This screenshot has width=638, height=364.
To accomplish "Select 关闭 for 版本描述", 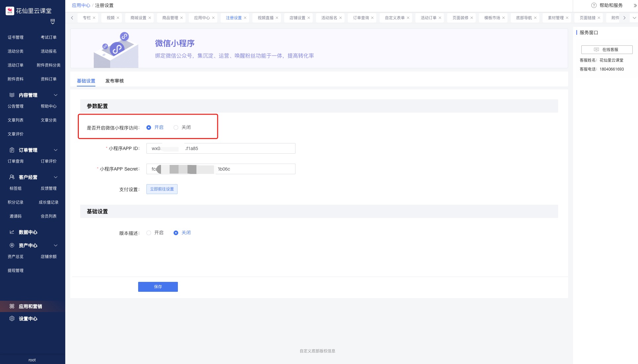I will point(176,233).
